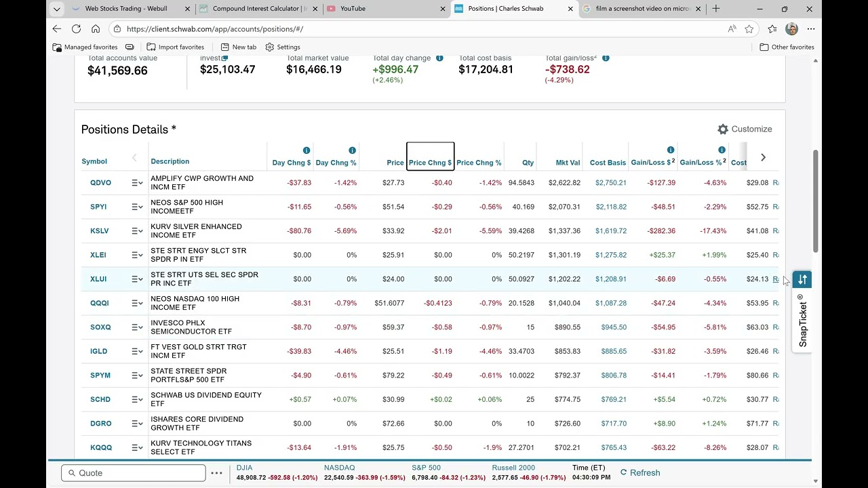Open tab actions menu at top left

57,9
